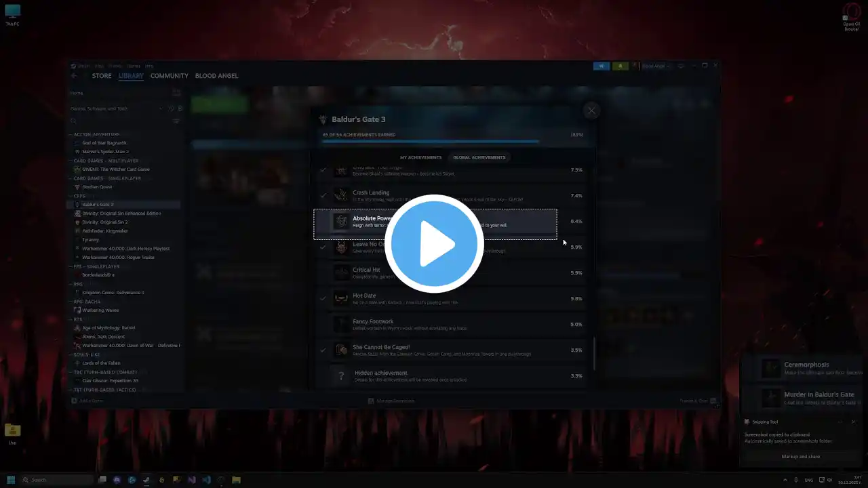Open the library advanced filter icon
The width and height of the screenshot is (868, 488).
(176, 121)
